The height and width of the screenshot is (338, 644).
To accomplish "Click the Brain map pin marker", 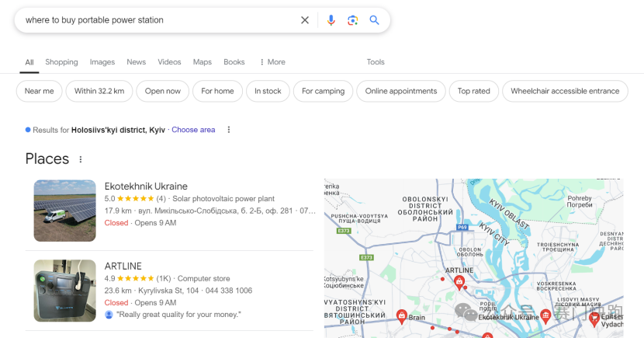I will (402, 315).
